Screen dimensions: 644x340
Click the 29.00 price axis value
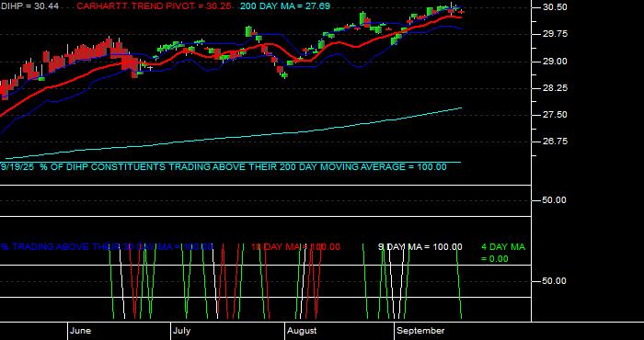pos(555,62)
